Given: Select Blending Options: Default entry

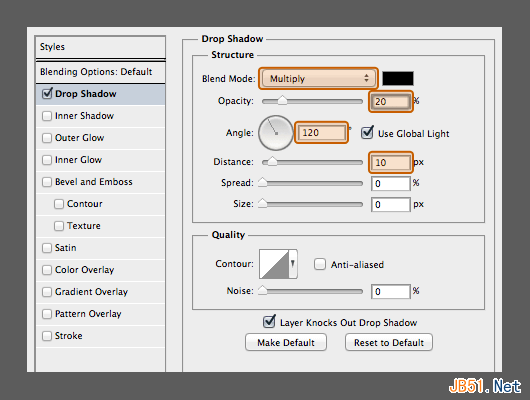Looking at the screenshot, I should pyautogui.click(x=100, y=72).
